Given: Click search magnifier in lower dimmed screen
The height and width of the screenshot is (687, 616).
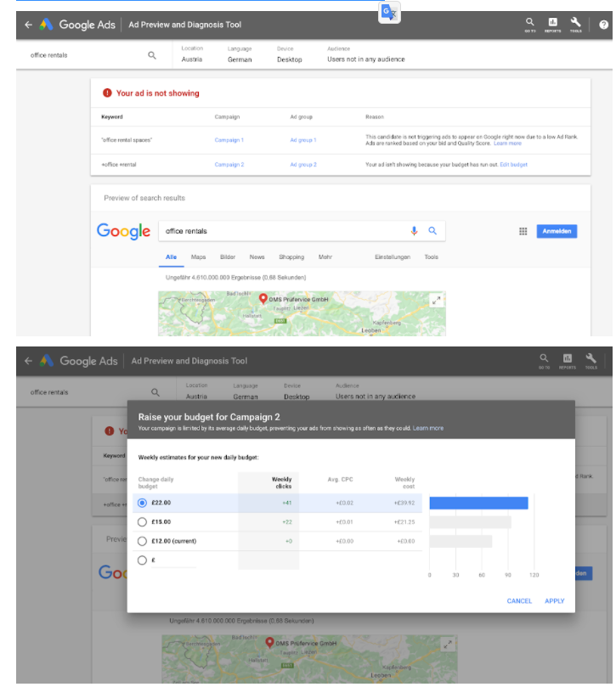Looking at the screenshot, I should [155, 392].
